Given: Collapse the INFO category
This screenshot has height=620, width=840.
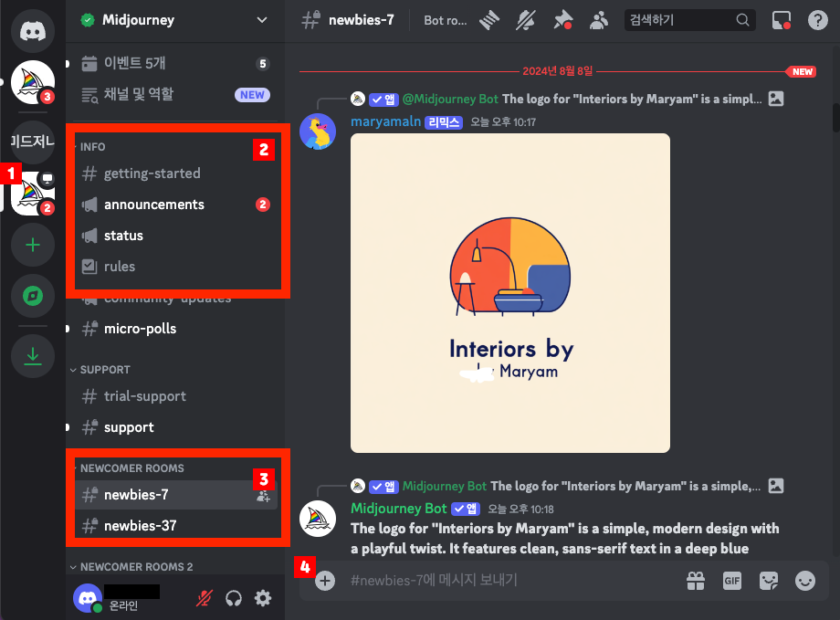Looking at the screenshot, I should click(92, 147).
